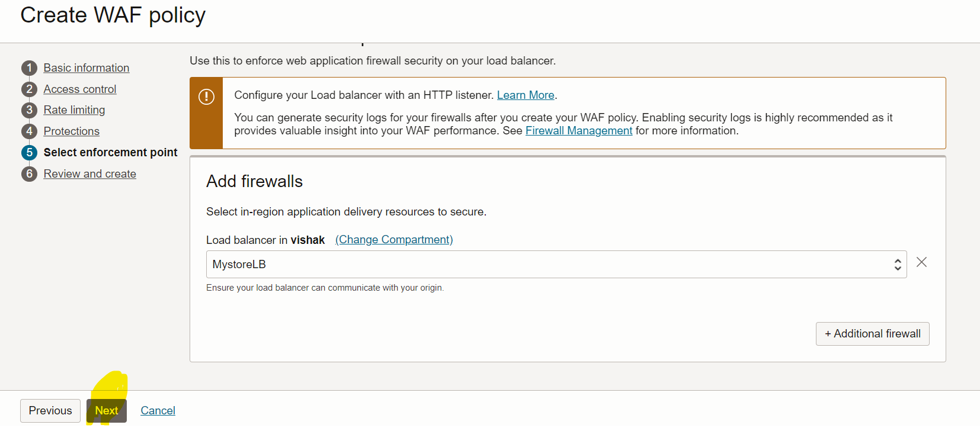Image resolution: width=980 pixels, height=428 pixels.
Task: Click the step 2 number circle
Action: 29,89
